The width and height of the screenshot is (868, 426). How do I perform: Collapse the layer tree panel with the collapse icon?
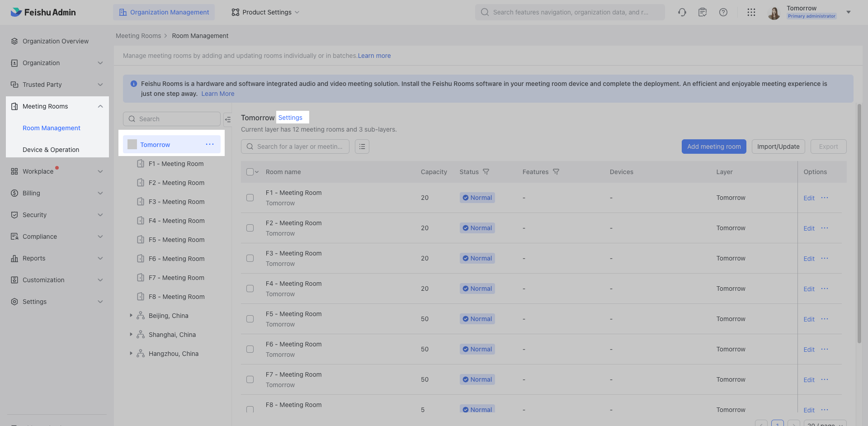(x=228, y=119)
